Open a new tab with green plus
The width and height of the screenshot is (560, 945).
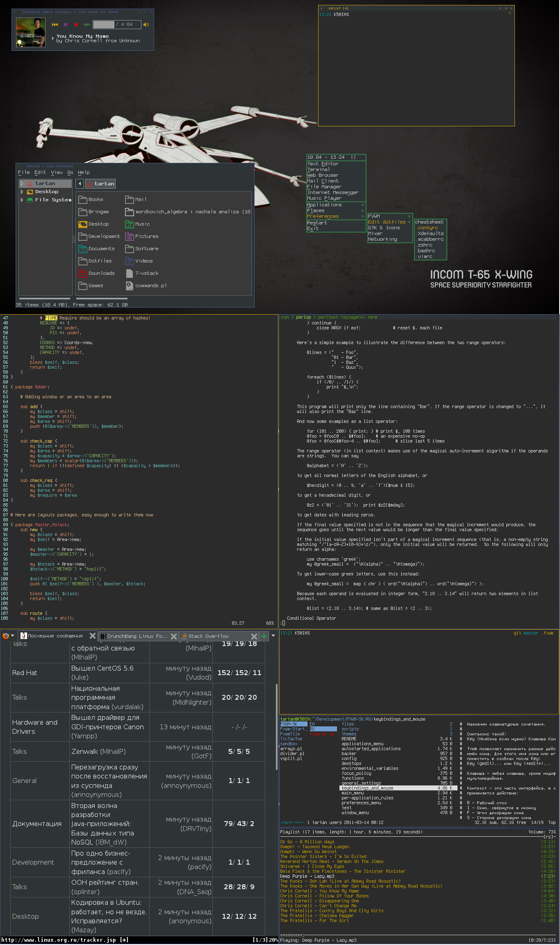click(x=264, y=637)
